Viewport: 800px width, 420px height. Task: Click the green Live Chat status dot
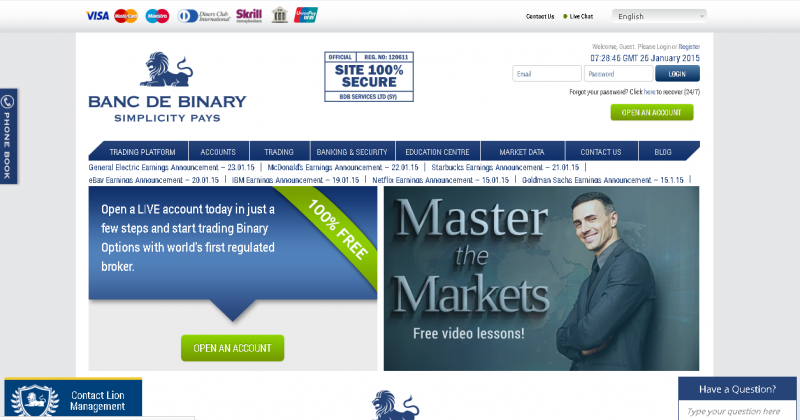click(565, 16)
